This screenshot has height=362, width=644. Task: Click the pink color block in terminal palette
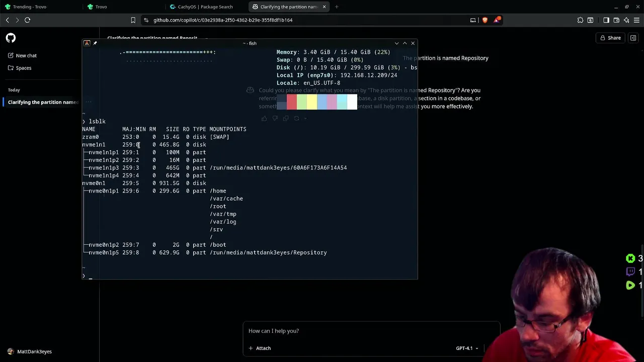pos(332,102)
